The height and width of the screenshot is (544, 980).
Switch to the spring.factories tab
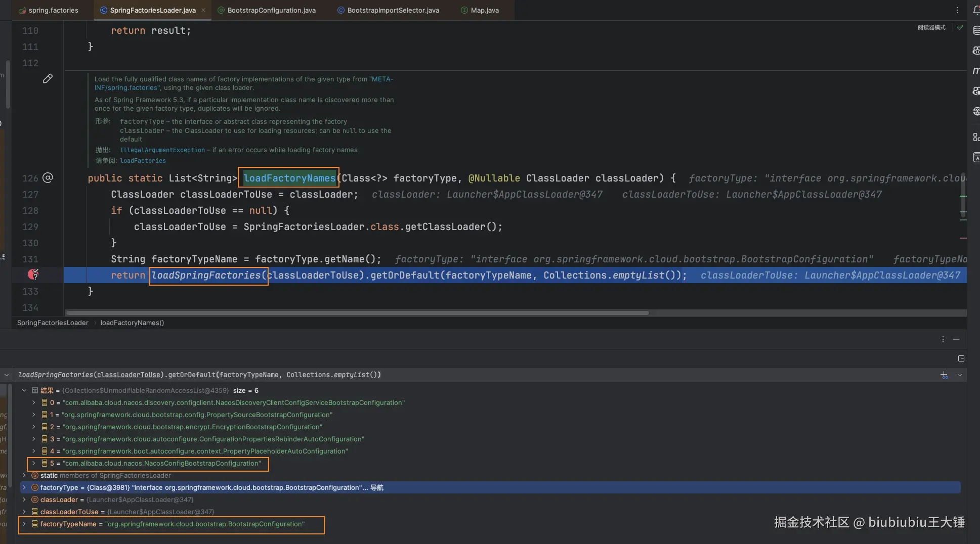click(x=53, y=10)
